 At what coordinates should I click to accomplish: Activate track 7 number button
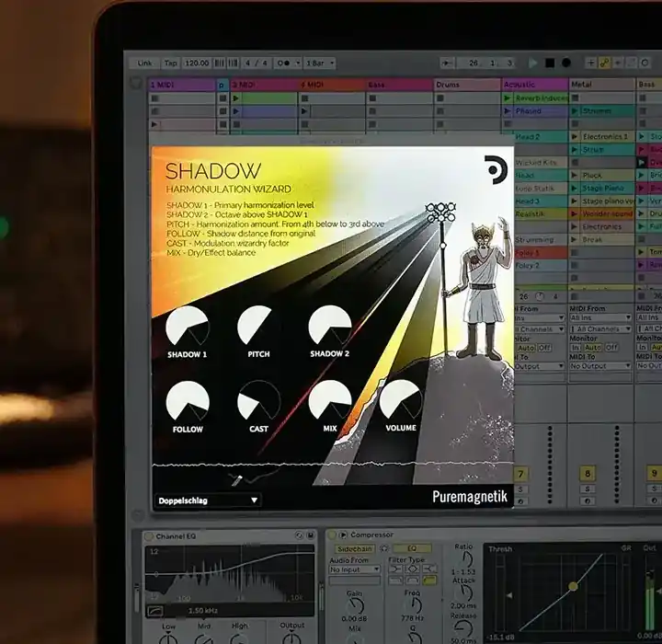point(520,474)
